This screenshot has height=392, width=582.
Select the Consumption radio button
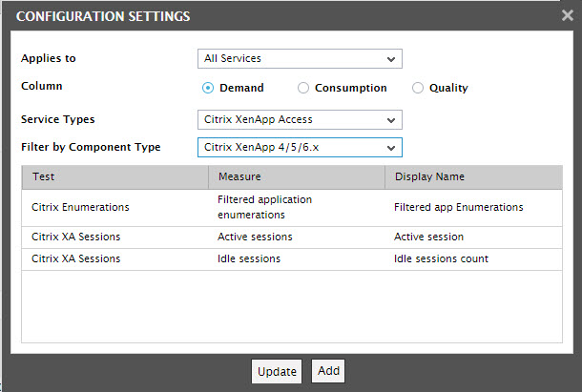coord(303,88)
